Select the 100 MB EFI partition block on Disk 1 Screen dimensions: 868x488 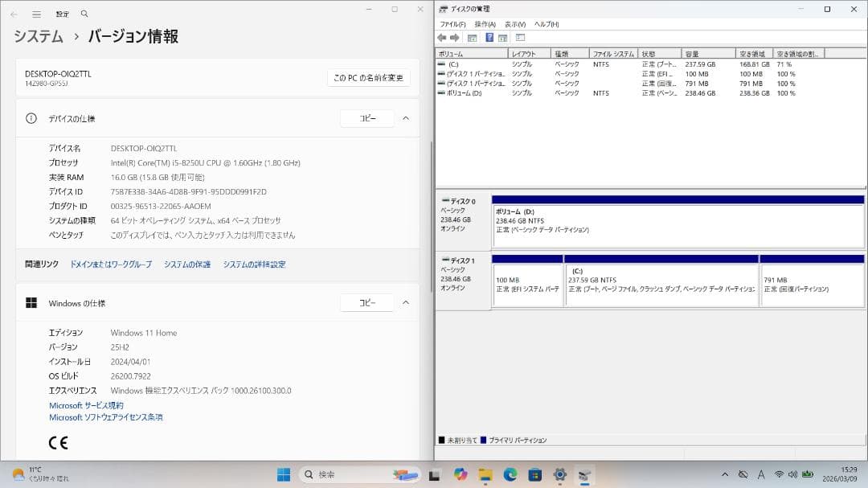(x=527, y=281)
